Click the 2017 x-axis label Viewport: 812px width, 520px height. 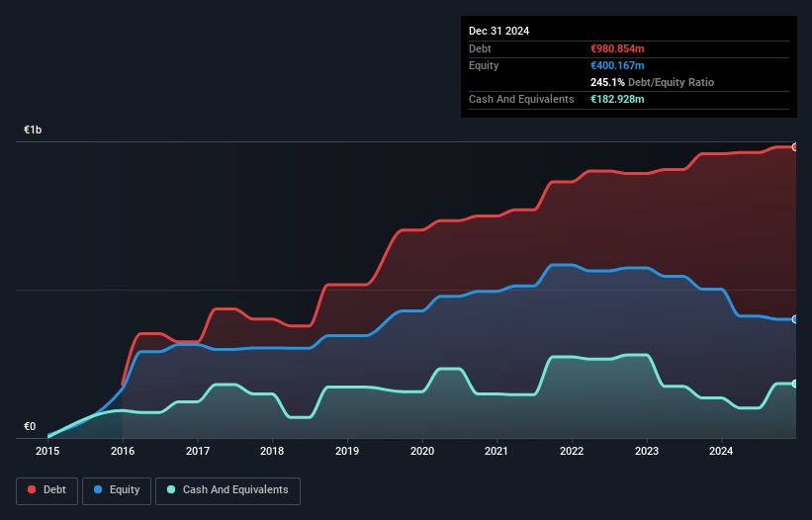198,451
